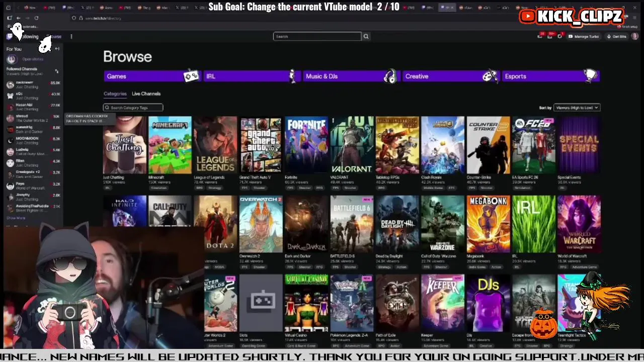This screenshot has height=362, width=644.
Task: Click the Manage Turbo button
Action: coord(584,36)
